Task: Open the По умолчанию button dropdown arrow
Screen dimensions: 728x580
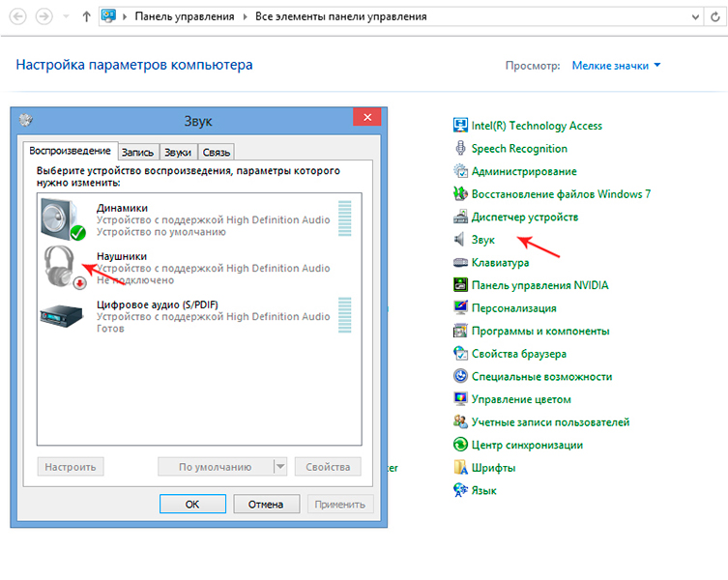Action: (280, 467)
